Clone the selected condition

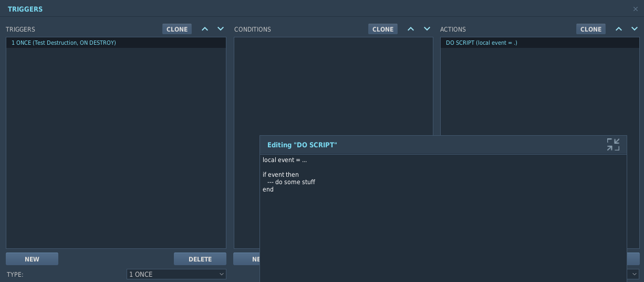pos(383,29)
